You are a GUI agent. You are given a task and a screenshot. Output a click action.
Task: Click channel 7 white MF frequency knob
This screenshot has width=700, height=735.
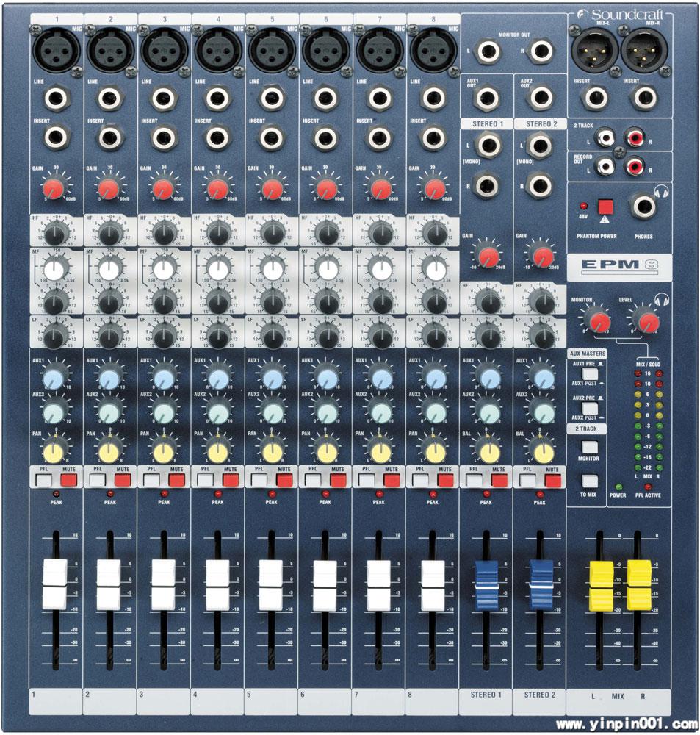point(381,270)
